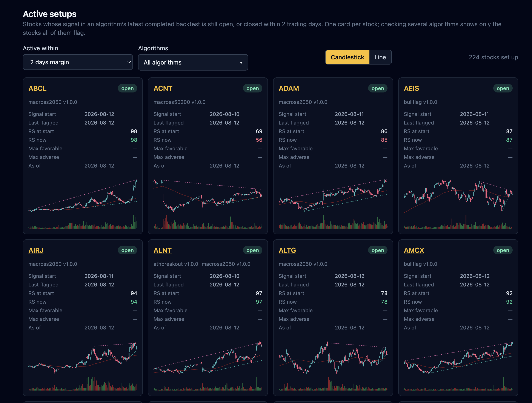
Task: Expand the All algorithms dropdown
Action: (193, 62)
